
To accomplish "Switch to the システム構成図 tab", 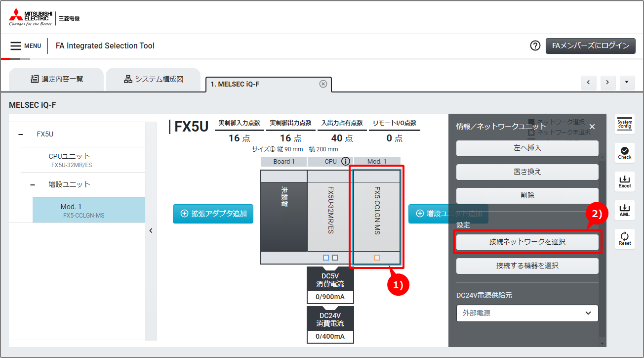I will pos(153,79).
